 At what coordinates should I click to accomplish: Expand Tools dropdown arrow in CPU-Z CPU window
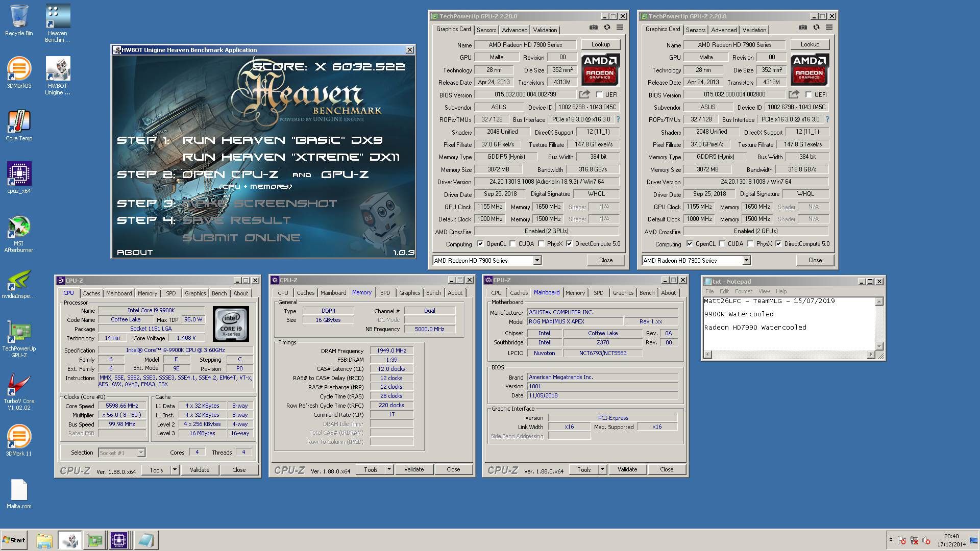[x=175, y=470]
